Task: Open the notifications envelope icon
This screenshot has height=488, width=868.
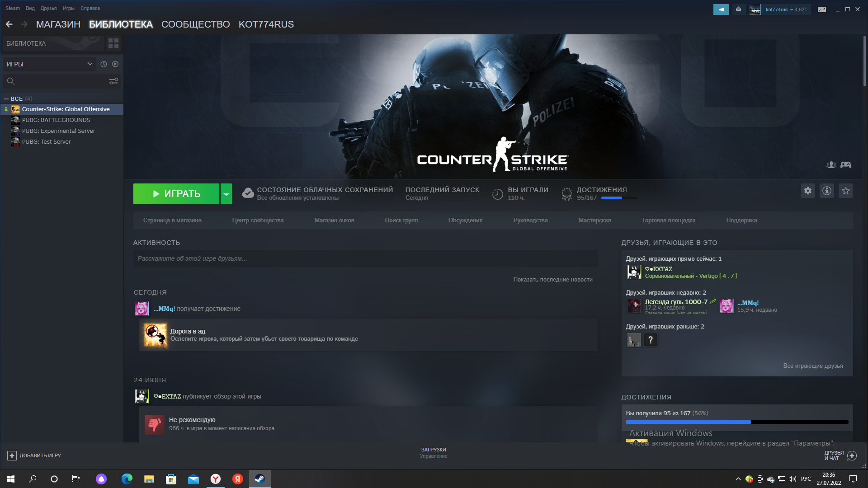Action: 738,9
